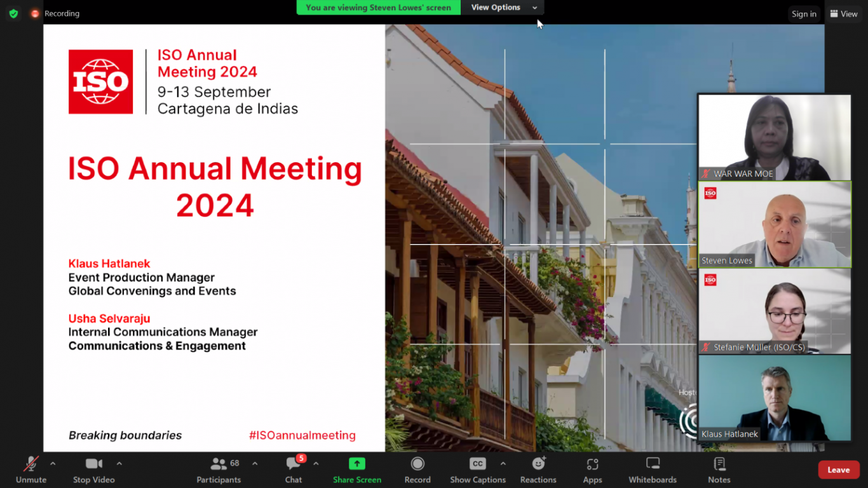The height and width of the screenshot is (488, 868).
Task: Click the #ISOannualmeeting hashtag text
Action: click(x=302, y=435)
